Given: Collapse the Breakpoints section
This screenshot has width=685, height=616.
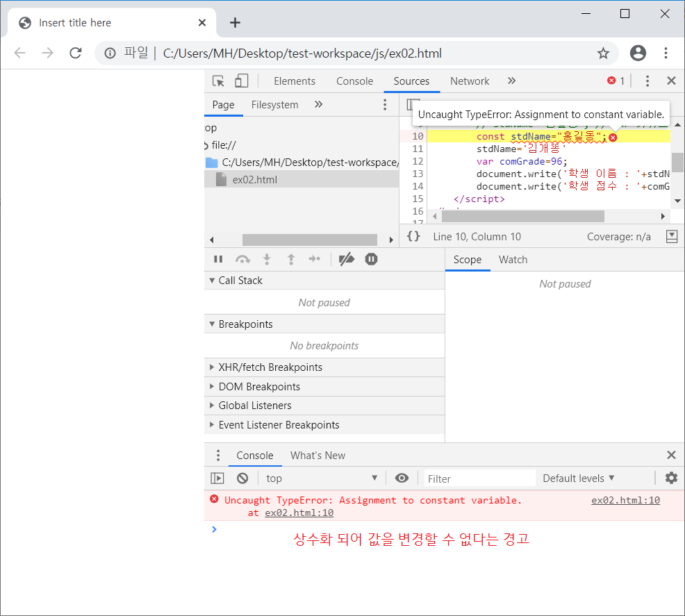Looking at the screenshot, I should [324, 324].
